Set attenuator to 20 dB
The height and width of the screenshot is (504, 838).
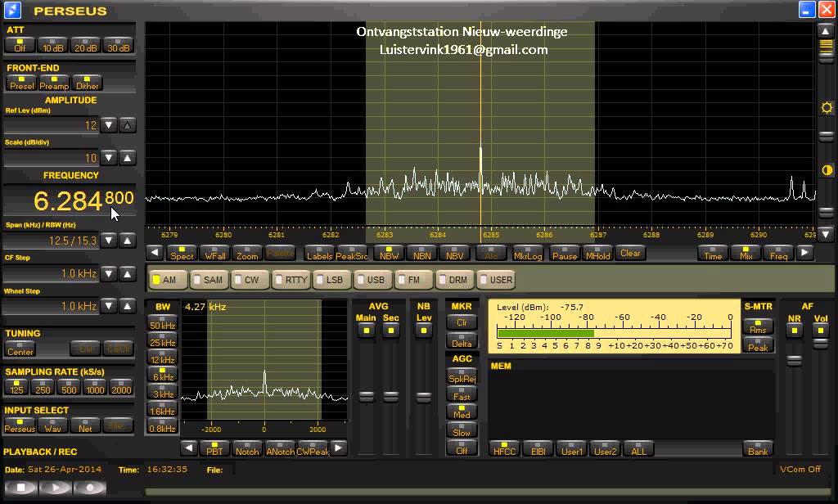click(85, 45)
